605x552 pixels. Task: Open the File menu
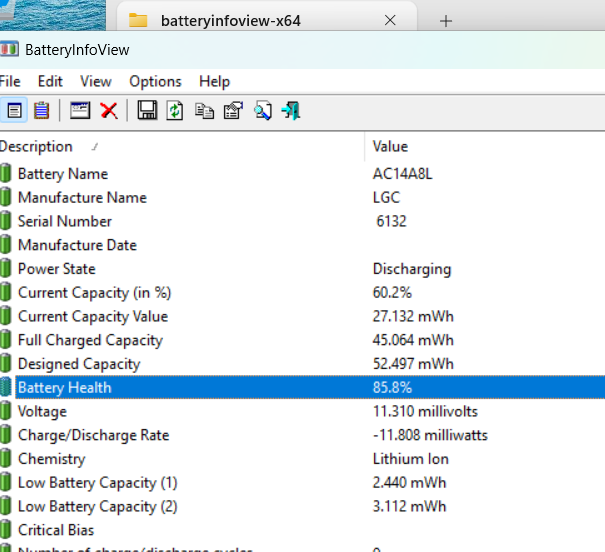pyautogui.click(x=10, y=81)
